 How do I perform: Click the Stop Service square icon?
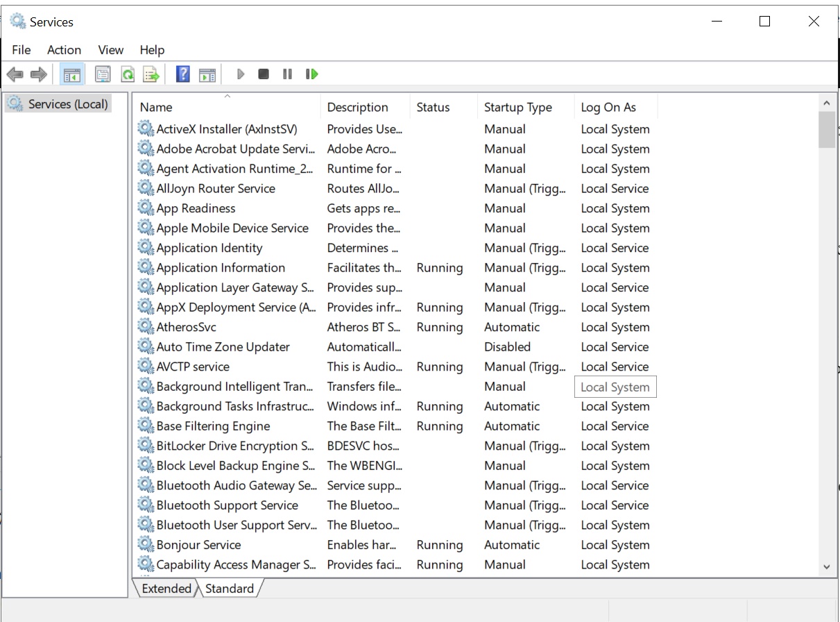point(264,74)
